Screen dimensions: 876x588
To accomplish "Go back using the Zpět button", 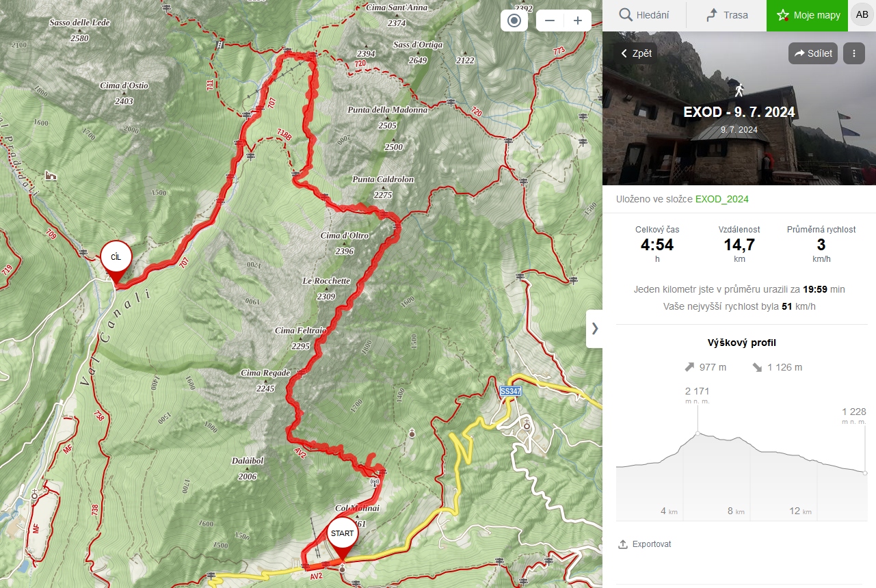I will (x=636, y=53).
